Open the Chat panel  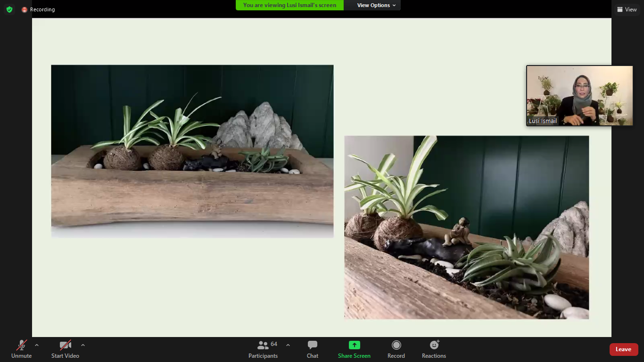312,349
